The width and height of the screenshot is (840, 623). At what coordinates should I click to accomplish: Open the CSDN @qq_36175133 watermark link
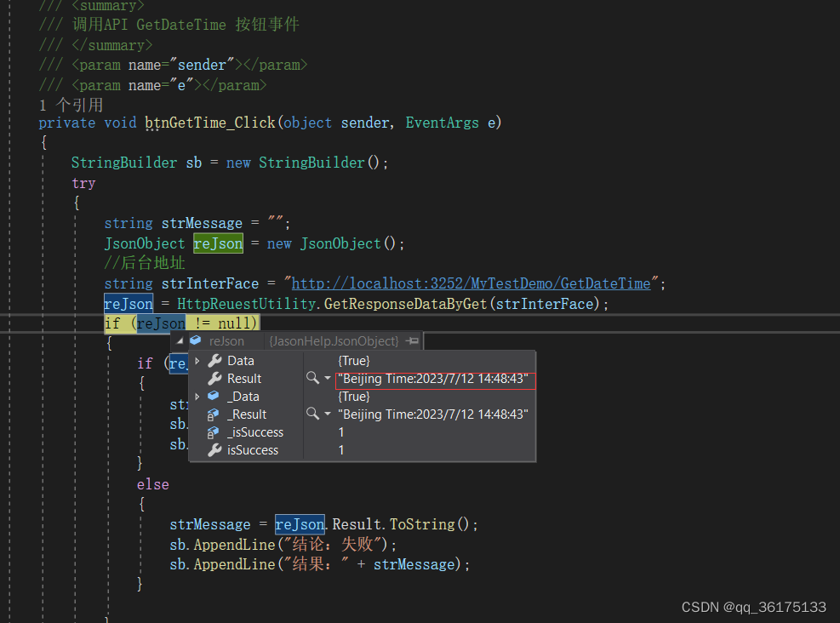pos(752,607)
